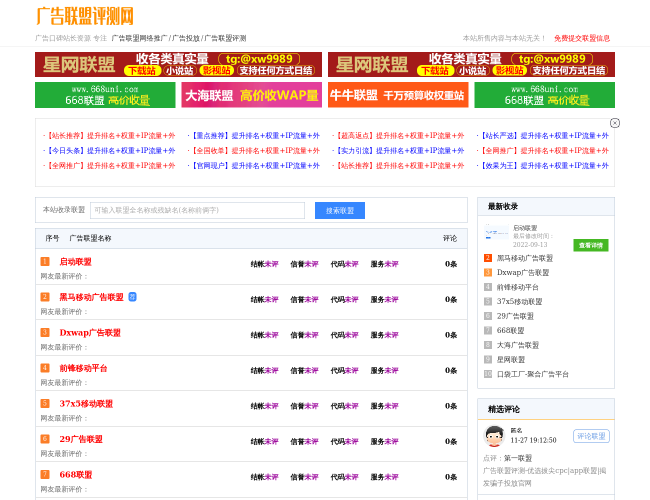Select 前锋移动平台 in 最新收录 sidebar
The width and height of the screenshot is (650, 500).
[x=517, y=287]
